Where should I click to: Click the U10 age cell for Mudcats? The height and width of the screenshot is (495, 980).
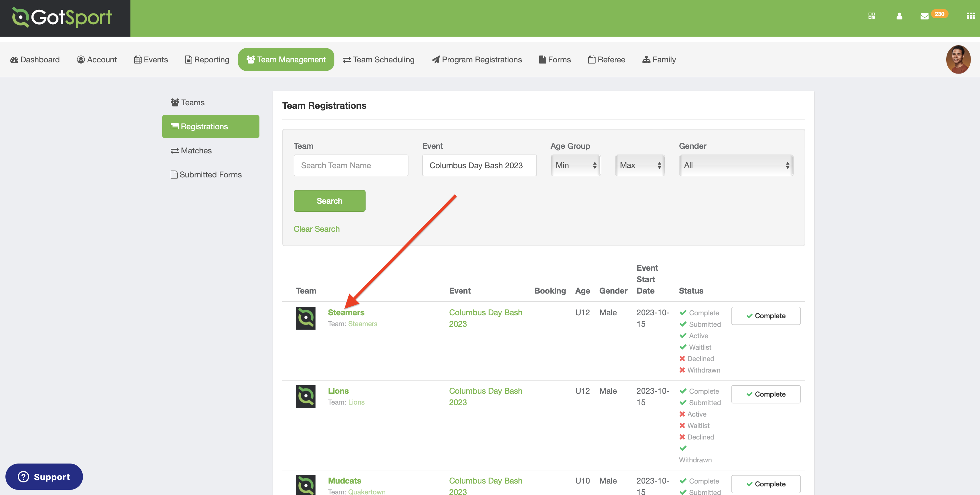click(582, 480)
